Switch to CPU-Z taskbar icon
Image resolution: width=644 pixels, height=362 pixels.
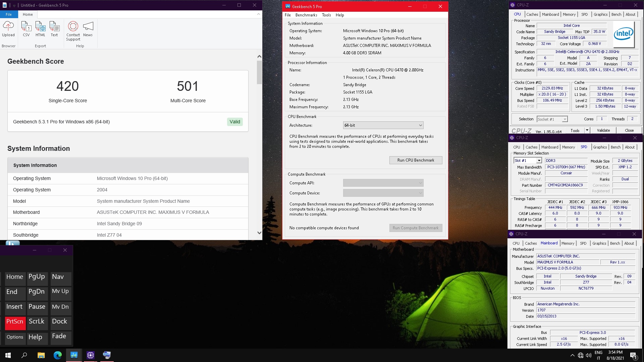[x=91, y=355]
